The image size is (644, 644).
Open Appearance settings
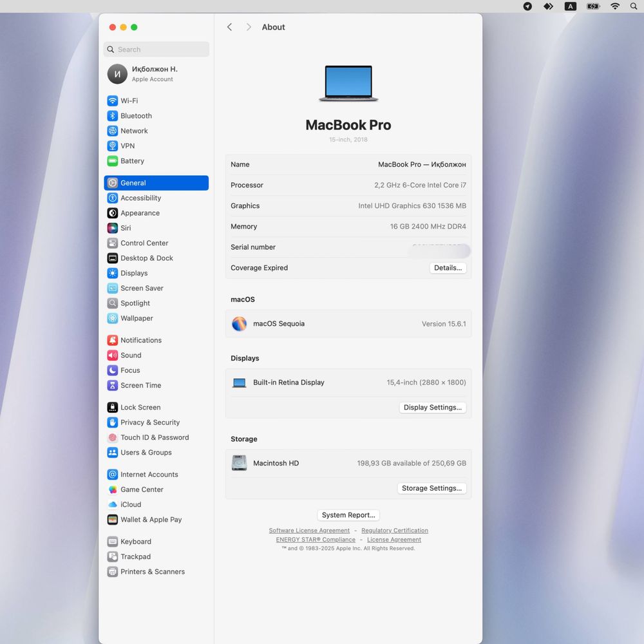click(156, 213)
